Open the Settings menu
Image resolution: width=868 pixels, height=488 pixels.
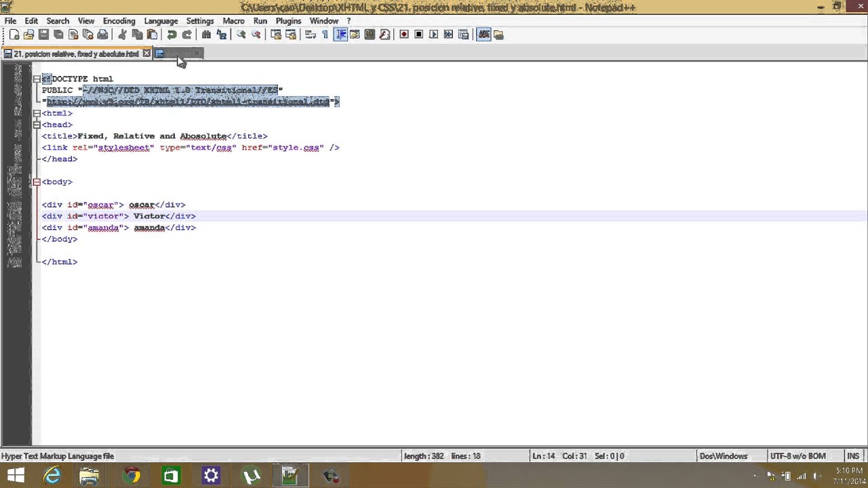(x=200, y=21)
